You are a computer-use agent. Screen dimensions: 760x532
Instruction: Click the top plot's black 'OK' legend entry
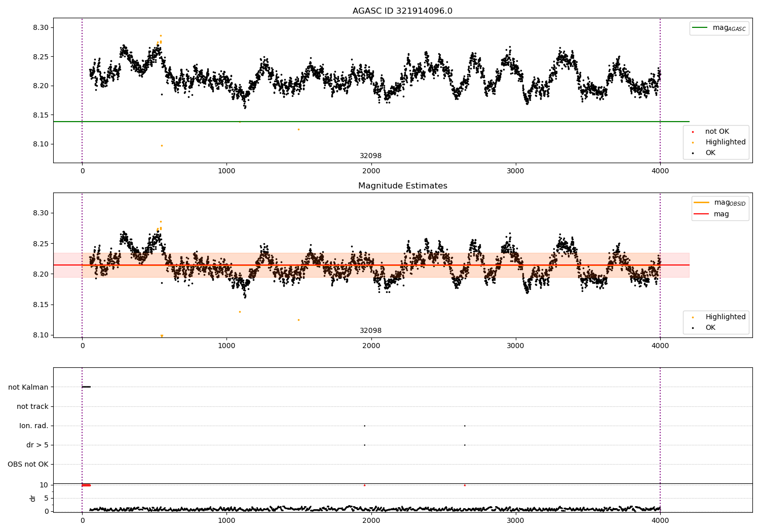point(703,153)
